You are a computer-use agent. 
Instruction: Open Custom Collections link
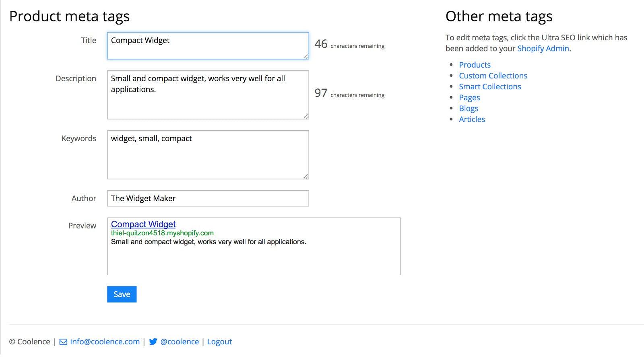493,76
